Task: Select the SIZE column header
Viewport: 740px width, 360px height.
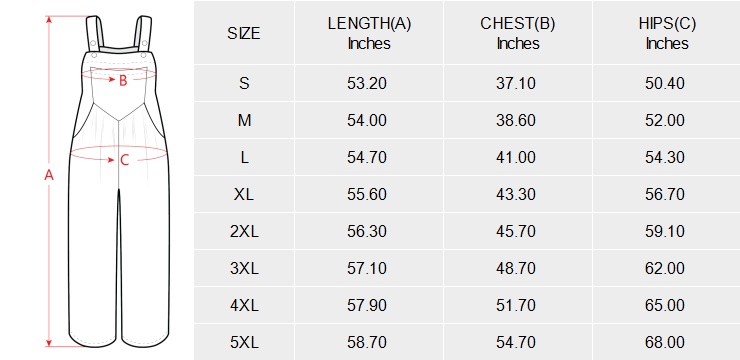Action: click(x=244, y=33)
